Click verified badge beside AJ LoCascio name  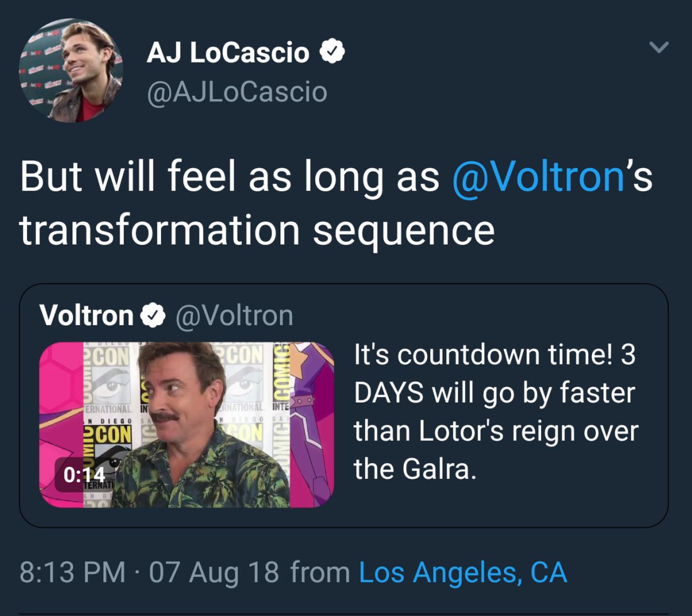pos(332,53)
